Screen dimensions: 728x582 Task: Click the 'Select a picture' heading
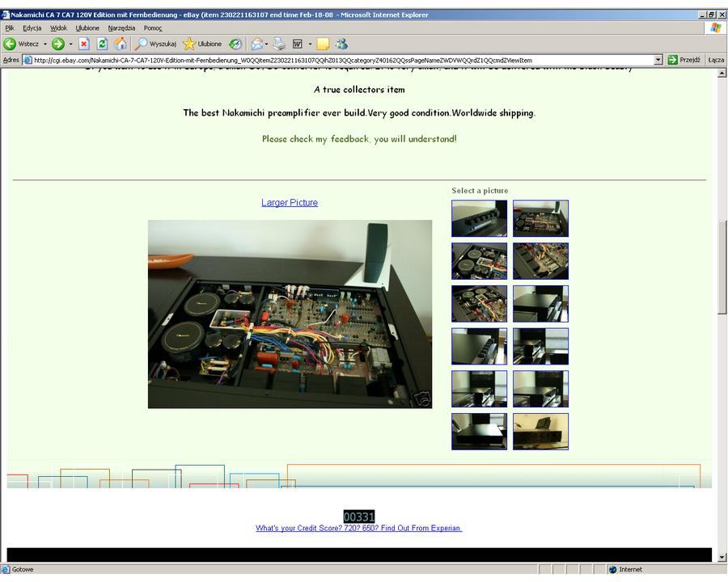tap(480, 191)
